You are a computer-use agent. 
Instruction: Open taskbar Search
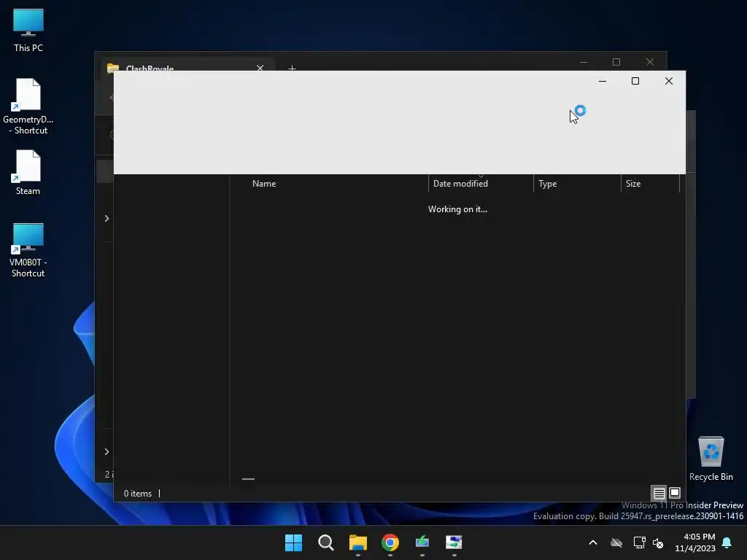[x=326, y=542]
